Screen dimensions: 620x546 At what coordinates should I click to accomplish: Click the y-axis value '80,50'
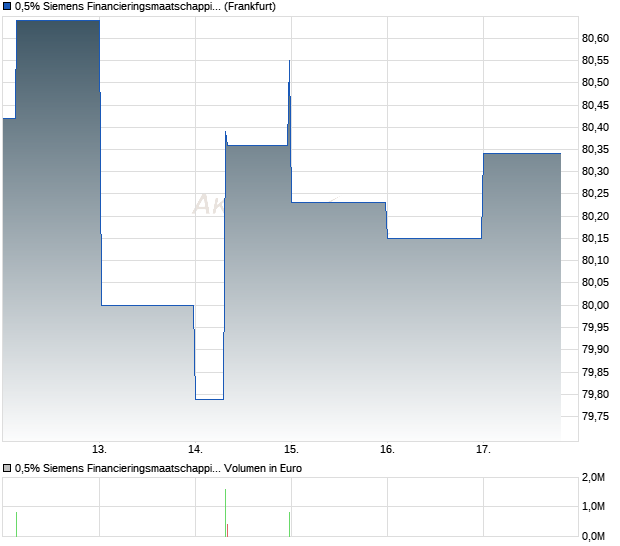(x=595, y=83)
